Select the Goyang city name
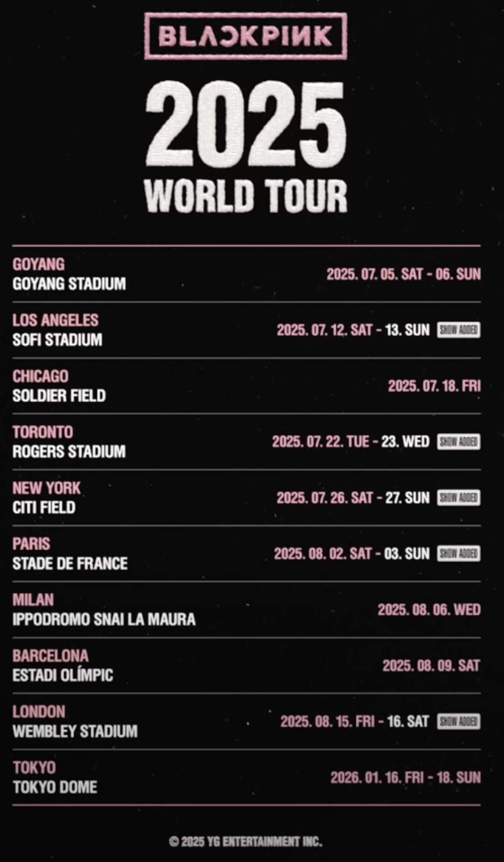 click(39, 265)
